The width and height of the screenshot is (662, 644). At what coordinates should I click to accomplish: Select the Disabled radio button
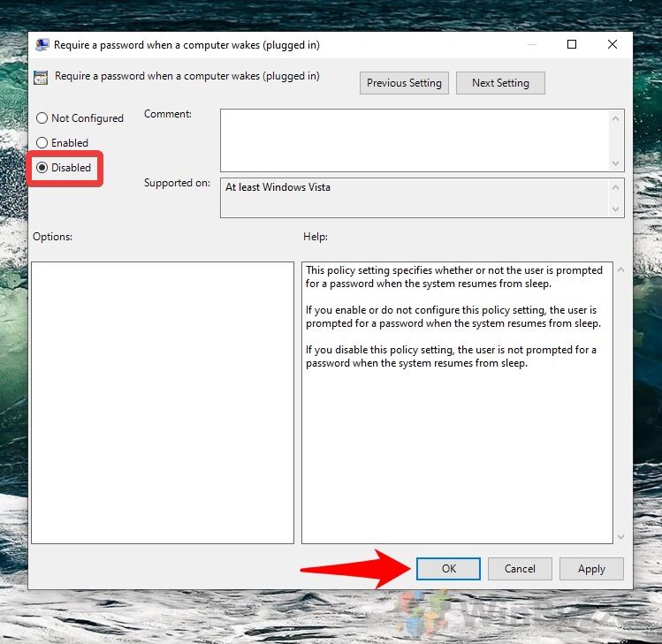tap(64, 168)
